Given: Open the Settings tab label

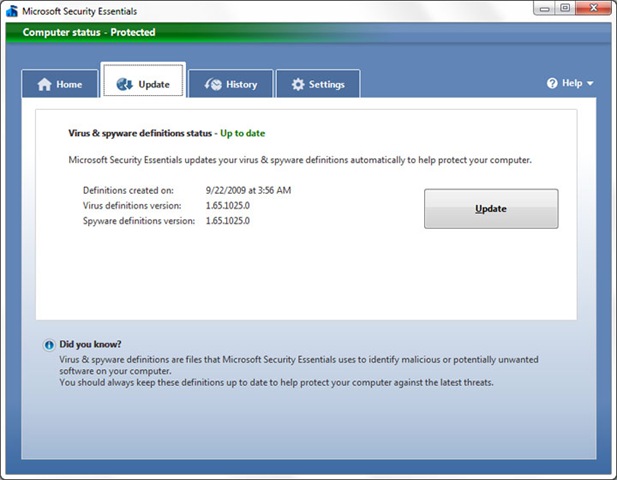Looking at the screenshot, I should pyautogui.click(x=327, y=85).
